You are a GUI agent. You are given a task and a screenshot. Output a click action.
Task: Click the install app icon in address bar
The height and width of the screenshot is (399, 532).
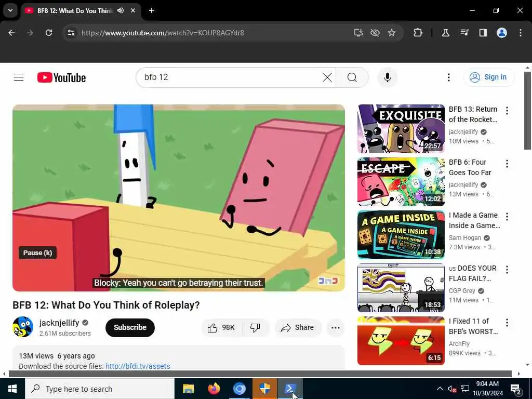(358, 33)
